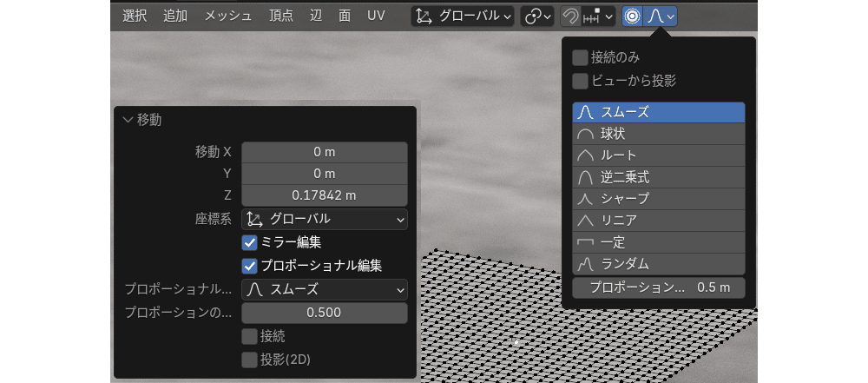The height and width of the screenshot is (383, 868).
Task: Uncheck the プロポーショナル編集 checkbox
Action: click(x=250, y=266)
